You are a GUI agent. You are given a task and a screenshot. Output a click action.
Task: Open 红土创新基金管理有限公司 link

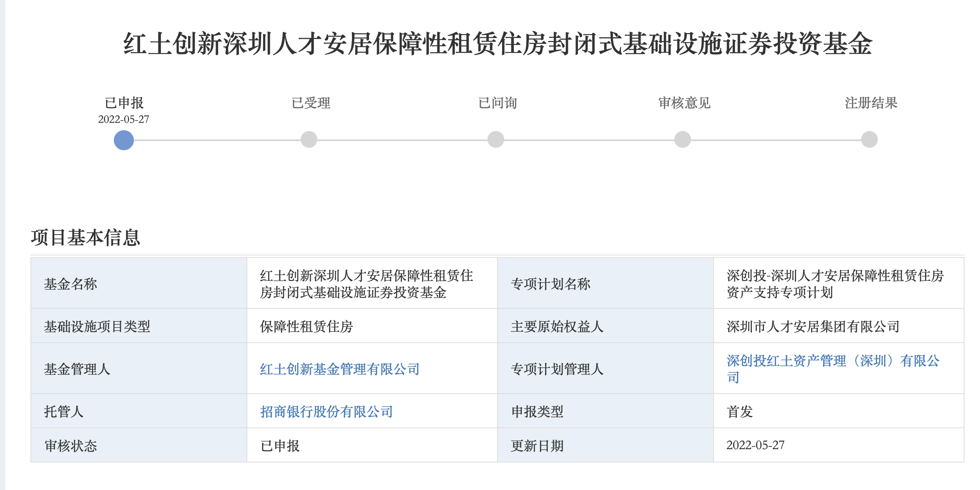coord(339,369)
